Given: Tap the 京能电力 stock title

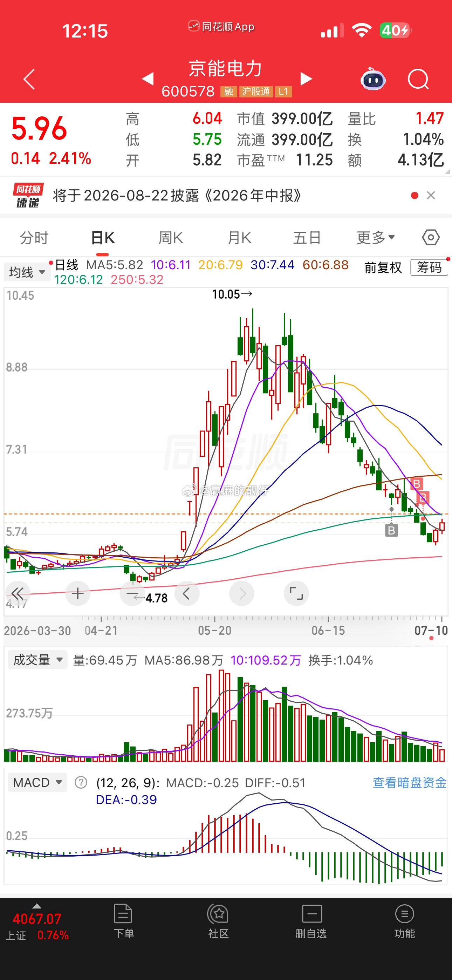Looking at the screenshot, I should point(226,68).
